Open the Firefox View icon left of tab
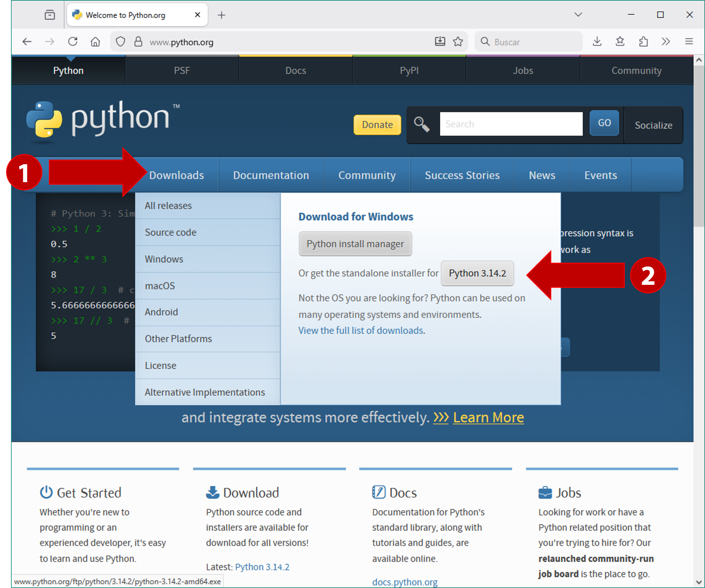 click(x=50, y=15)
